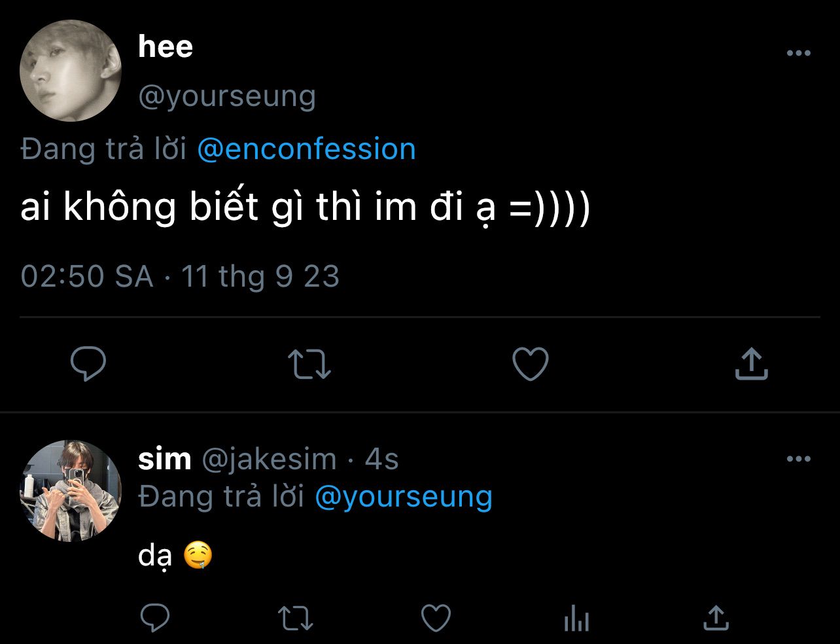The height and width of the screenshot is (644, 840).
Task: Like sim's reply with heart icon
Action: pyautogui.click(x=435, y=617)
